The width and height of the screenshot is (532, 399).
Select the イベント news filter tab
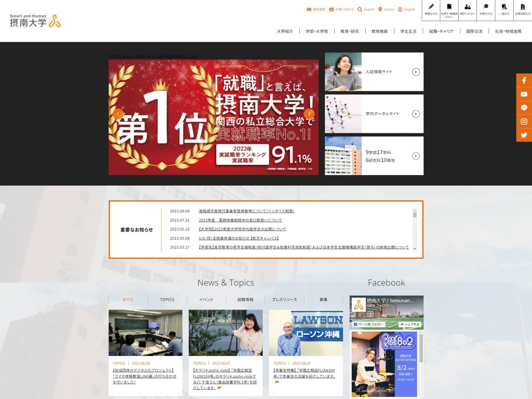[x=206, y=300]
